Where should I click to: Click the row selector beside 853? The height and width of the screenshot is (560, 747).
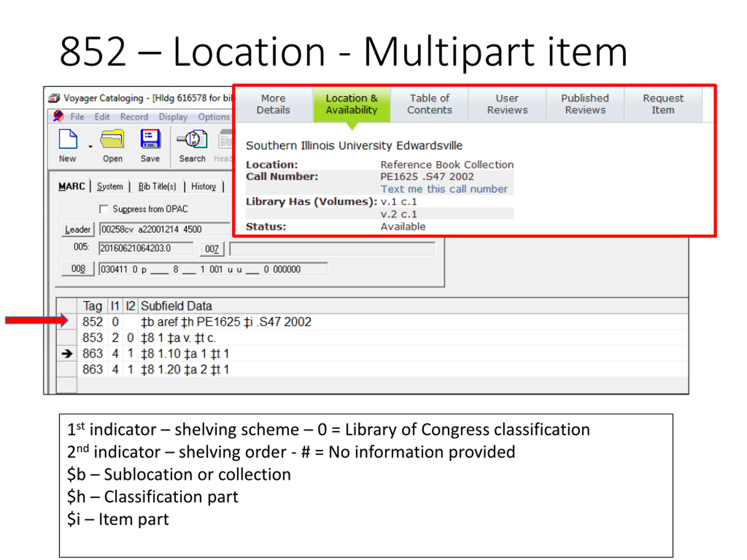click(x=67, y=337)
